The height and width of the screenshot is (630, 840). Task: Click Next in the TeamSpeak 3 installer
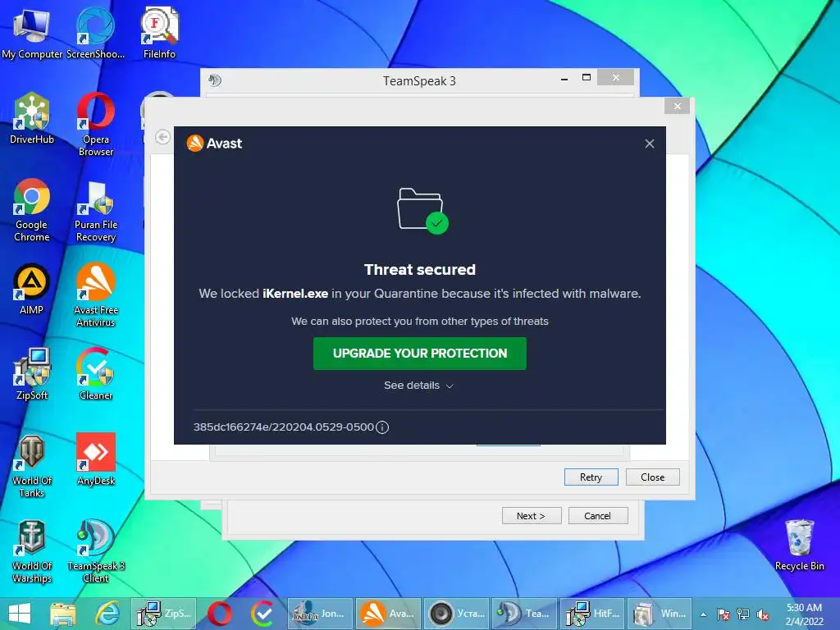[531, 516]
